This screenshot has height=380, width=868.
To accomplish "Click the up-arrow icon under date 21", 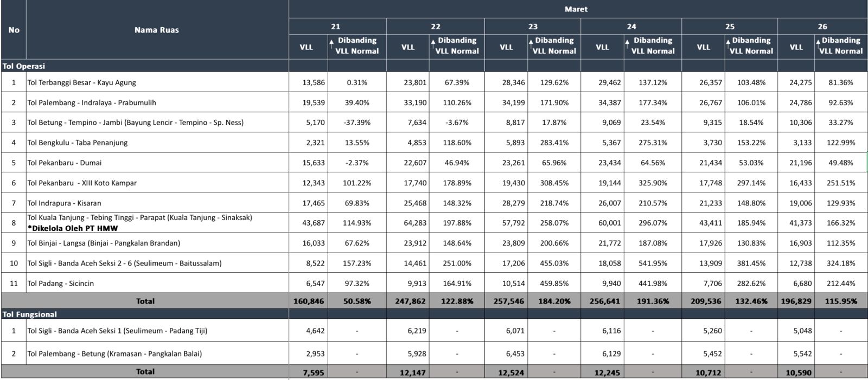I will click(331, 43).
